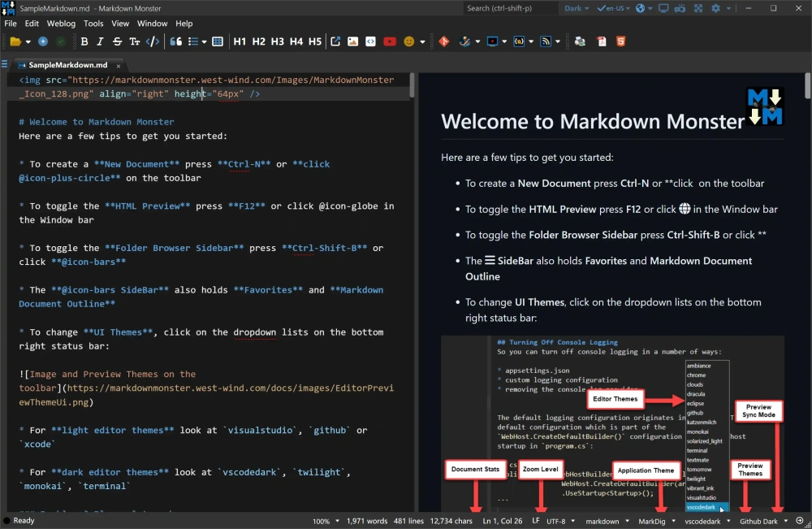Click the Open document folder icon
The width and height of the screenshot is (812, 529).
(x=15, y=41)
